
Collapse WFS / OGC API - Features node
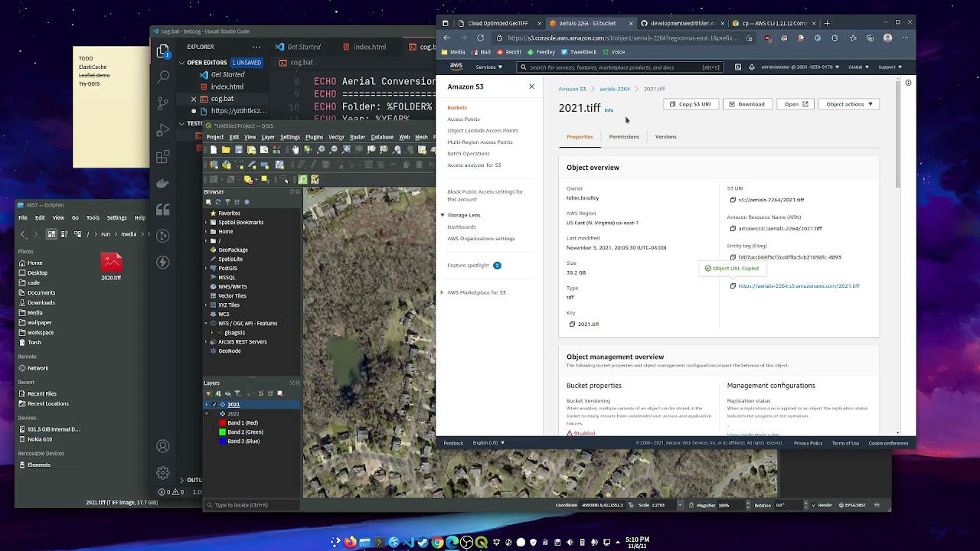tap(207, 324)
